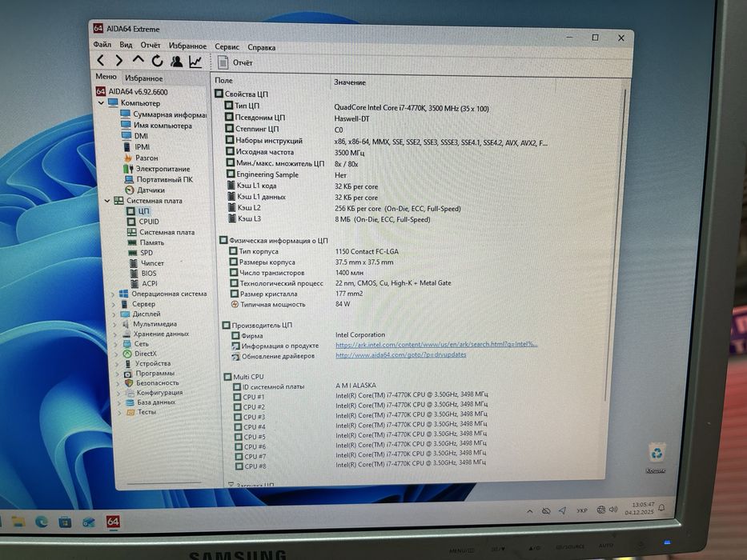Open the Чипсет chip icon item
The height and width of the screenshot is (560, 747).
(134, 263)
